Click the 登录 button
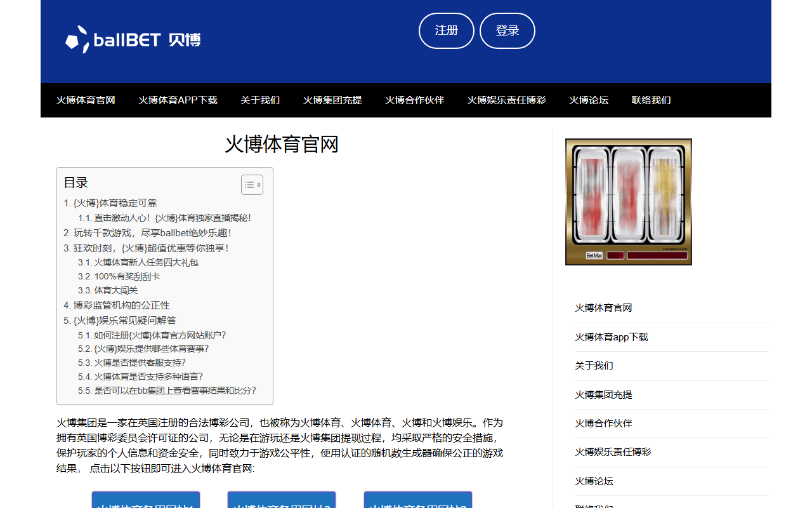This screenshot has width=812, height=508. (507, 30)
